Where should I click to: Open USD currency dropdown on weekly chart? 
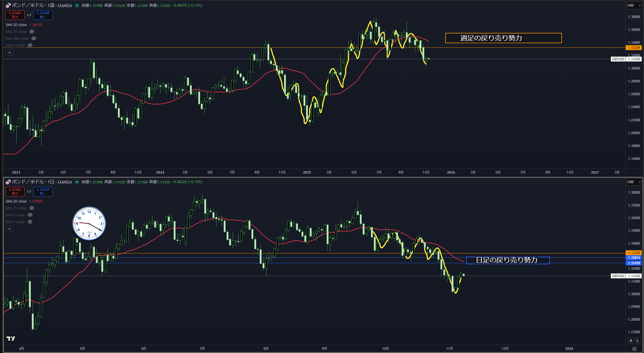[x=634, y=5]
